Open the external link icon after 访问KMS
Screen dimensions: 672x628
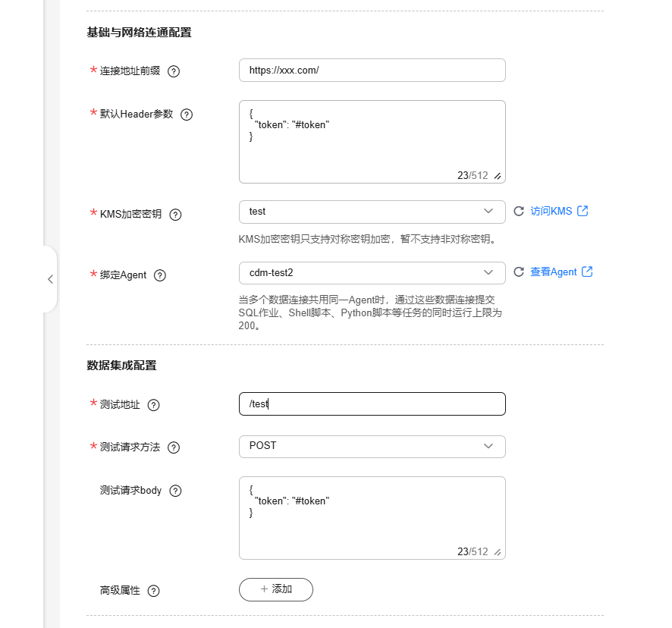coord(581,212)
